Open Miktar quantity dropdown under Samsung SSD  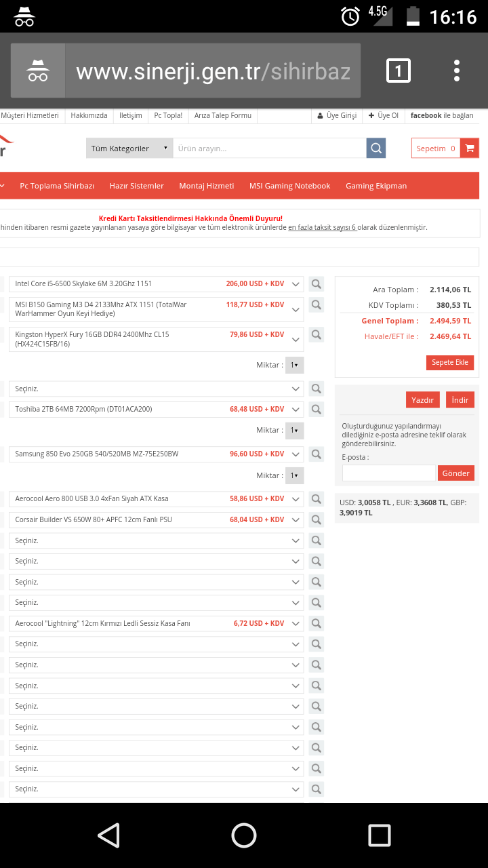295,475
